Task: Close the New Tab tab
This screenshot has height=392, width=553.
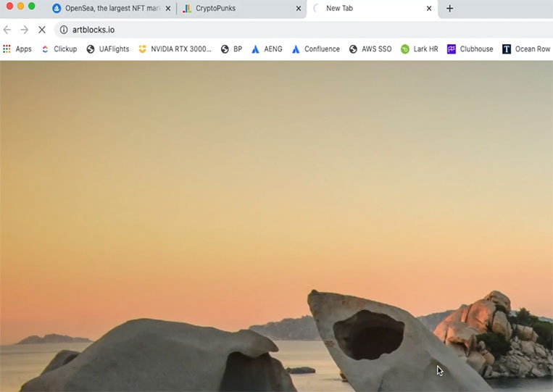Action: tap(429, 9)
